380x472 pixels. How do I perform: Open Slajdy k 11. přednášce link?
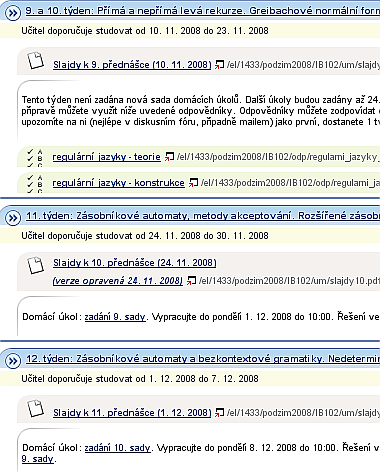tap(132, 413)
